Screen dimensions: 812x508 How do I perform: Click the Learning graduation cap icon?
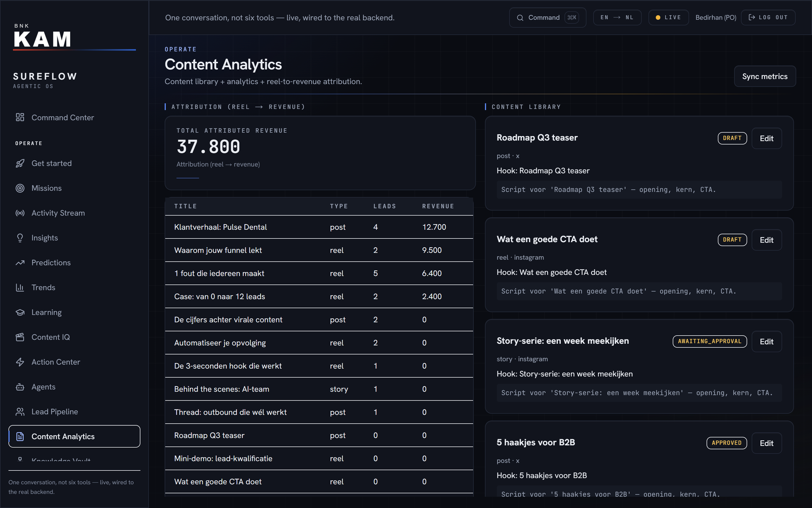tap(20, 312)
